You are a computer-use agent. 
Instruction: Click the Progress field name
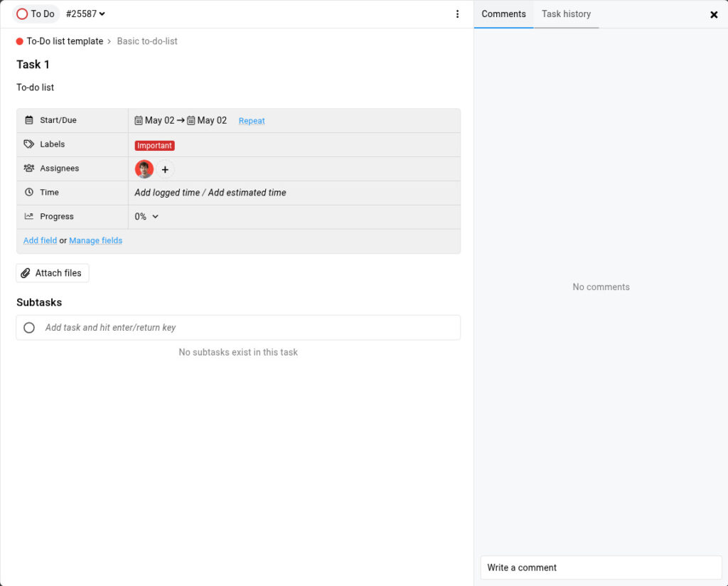tap(57, 217)
